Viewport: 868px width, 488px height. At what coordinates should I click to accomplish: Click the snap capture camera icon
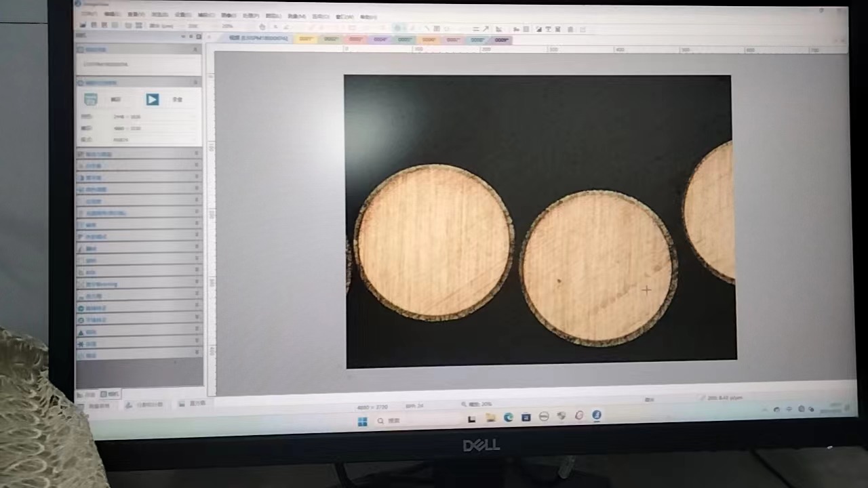click(91, 100)
